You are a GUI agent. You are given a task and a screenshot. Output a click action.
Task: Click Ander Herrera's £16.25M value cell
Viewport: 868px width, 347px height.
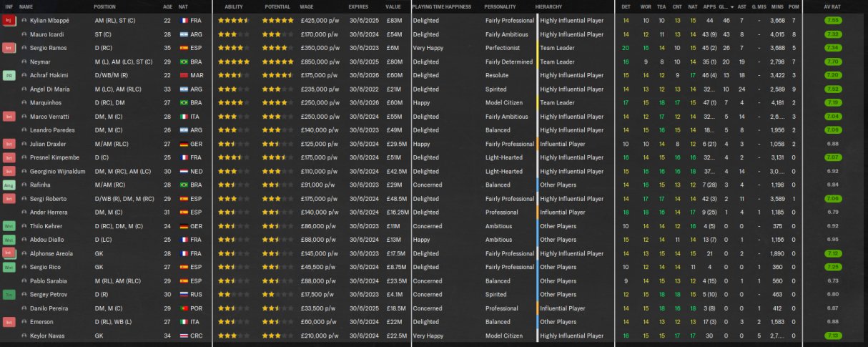point(398,212)
